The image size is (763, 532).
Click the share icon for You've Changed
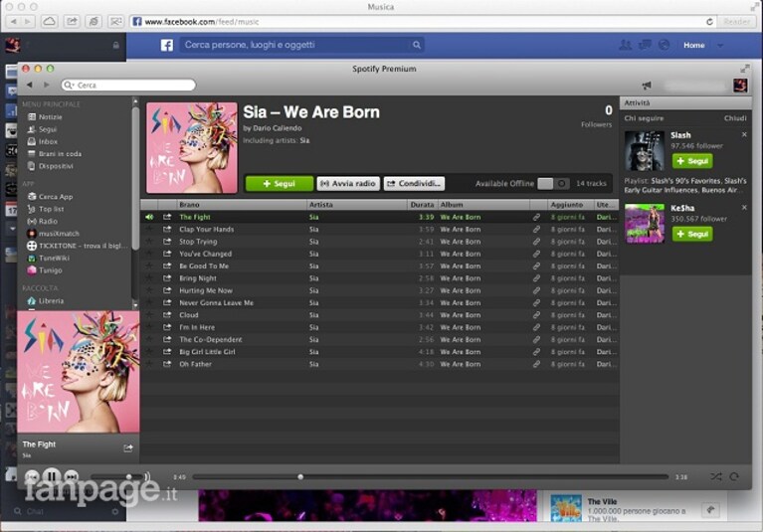click(x=167, y=254)
